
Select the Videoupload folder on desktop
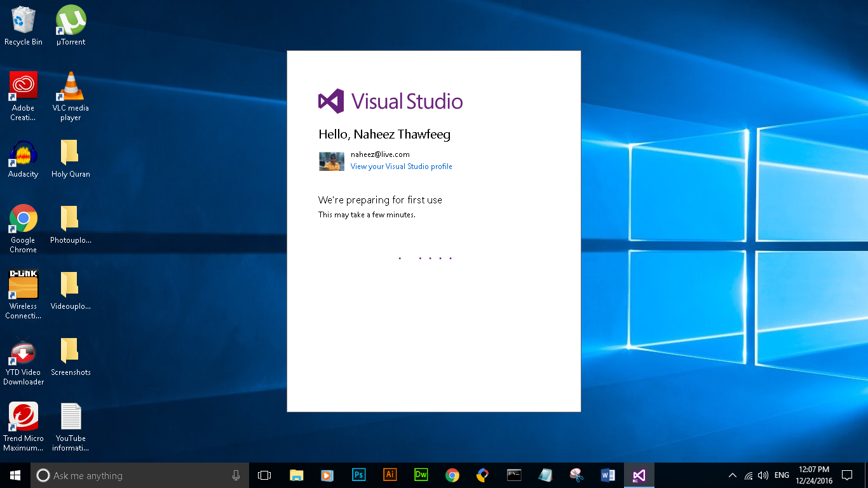[x=71, y=290]
